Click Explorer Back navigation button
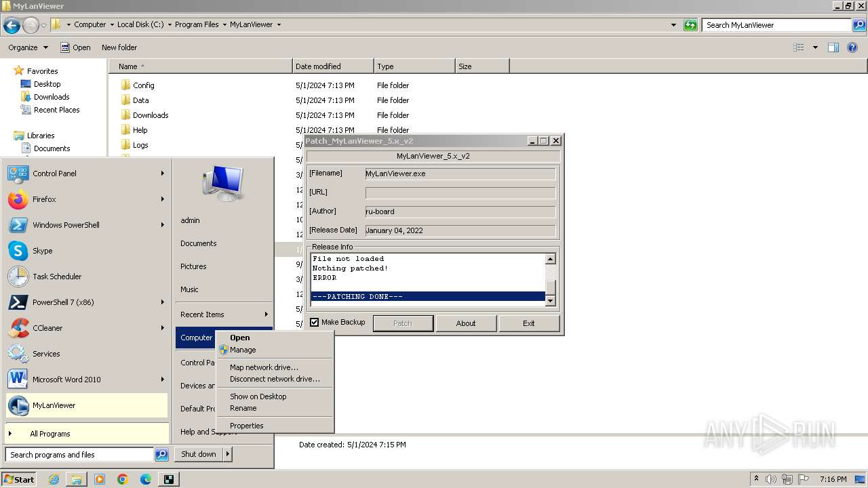 (x=12, y=25)
